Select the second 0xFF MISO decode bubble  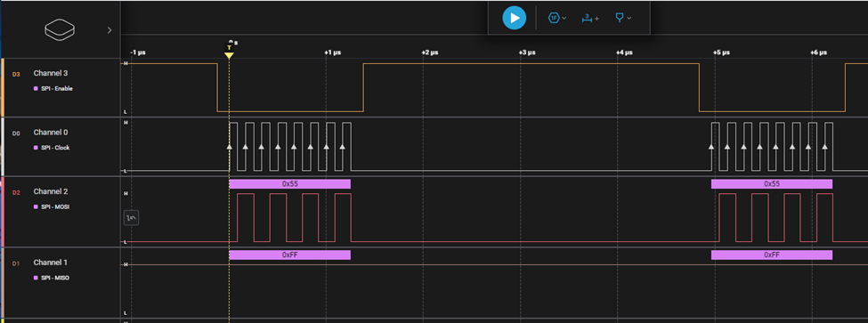(772, 255)
